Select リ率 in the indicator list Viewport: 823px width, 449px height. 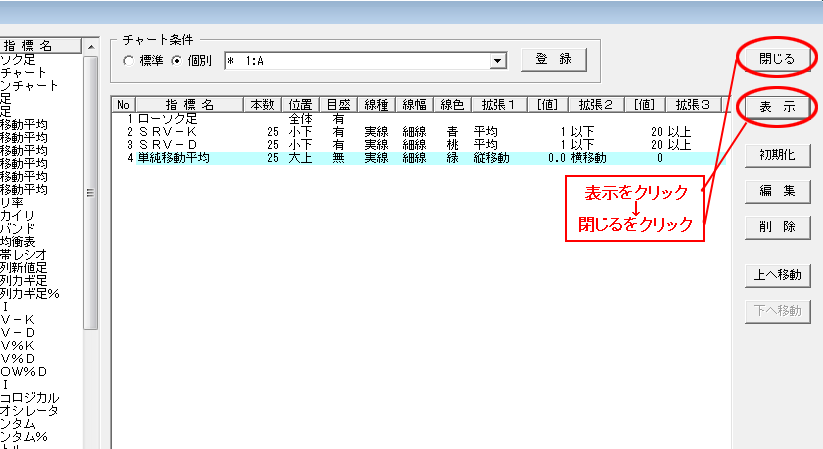[12, 203]
